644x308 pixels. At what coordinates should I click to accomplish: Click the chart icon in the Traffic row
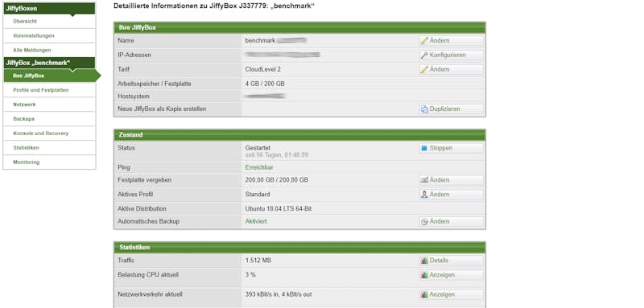424,261
